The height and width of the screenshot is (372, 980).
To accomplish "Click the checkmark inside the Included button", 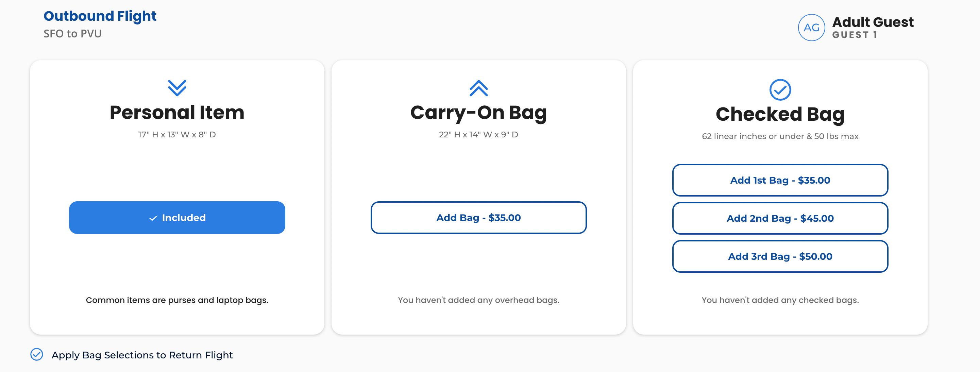I will pos(153,218).
